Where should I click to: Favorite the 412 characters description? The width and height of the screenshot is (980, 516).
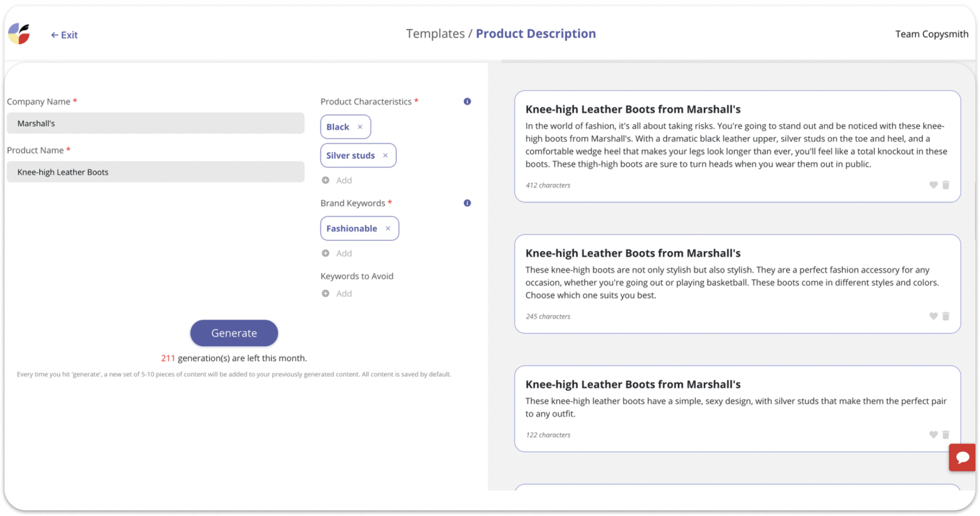click(933, 185)
